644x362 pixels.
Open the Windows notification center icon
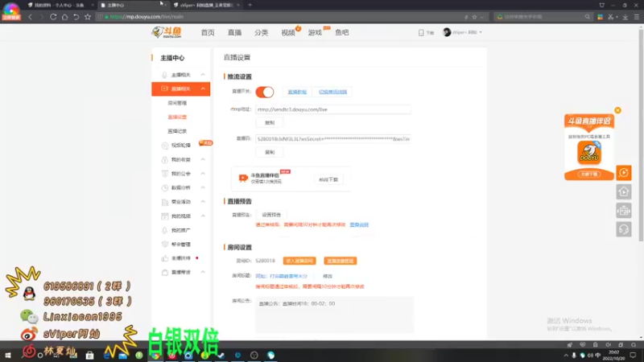634,355
